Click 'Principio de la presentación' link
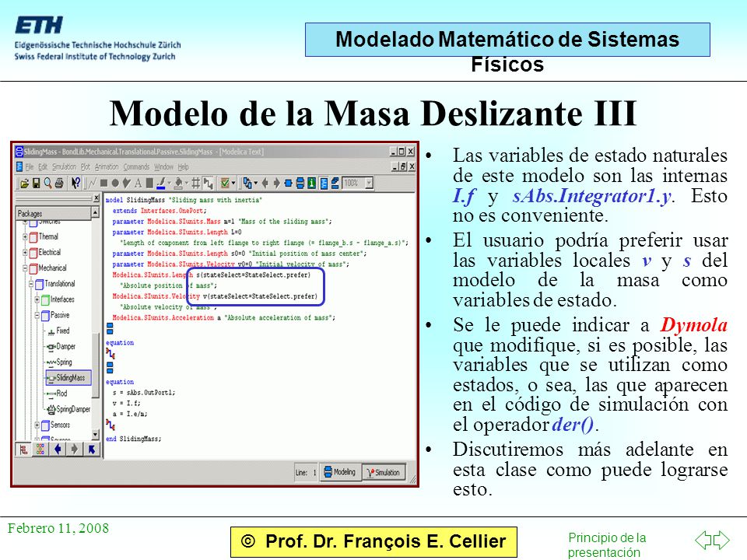This screenshot has height=560, width=747. click(x=607, y=544)
